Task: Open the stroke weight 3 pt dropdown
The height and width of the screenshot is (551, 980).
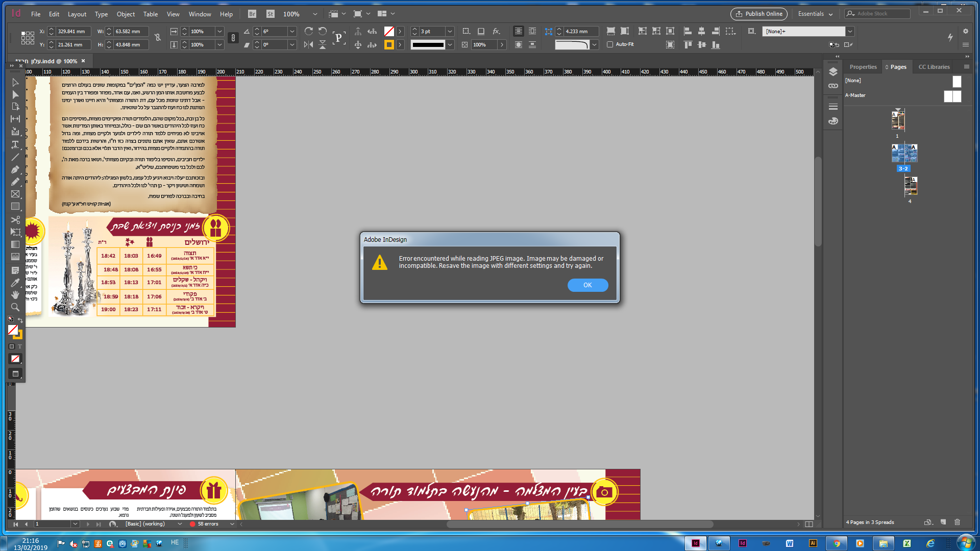Action: pos(450,32)
